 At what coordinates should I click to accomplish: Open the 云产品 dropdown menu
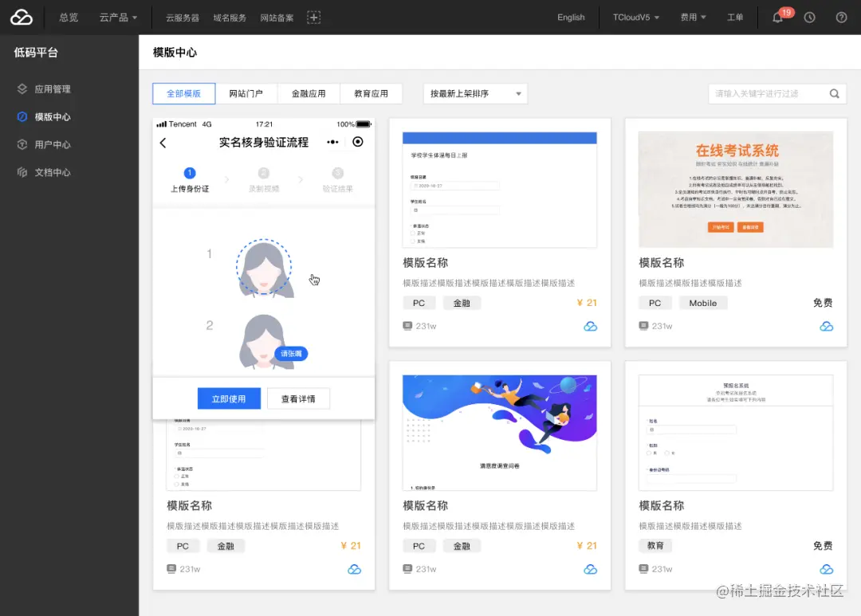[x=118, y=18]
